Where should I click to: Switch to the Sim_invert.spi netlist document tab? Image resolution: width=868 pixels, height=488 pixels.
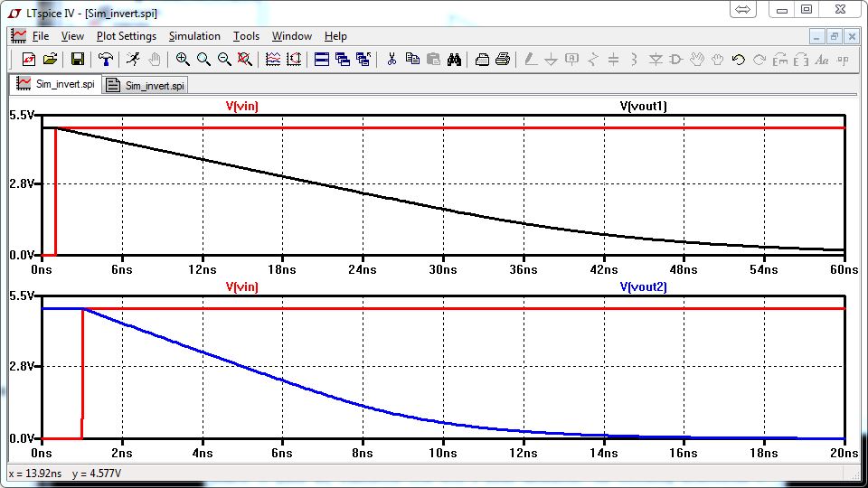tap(146, 86)
